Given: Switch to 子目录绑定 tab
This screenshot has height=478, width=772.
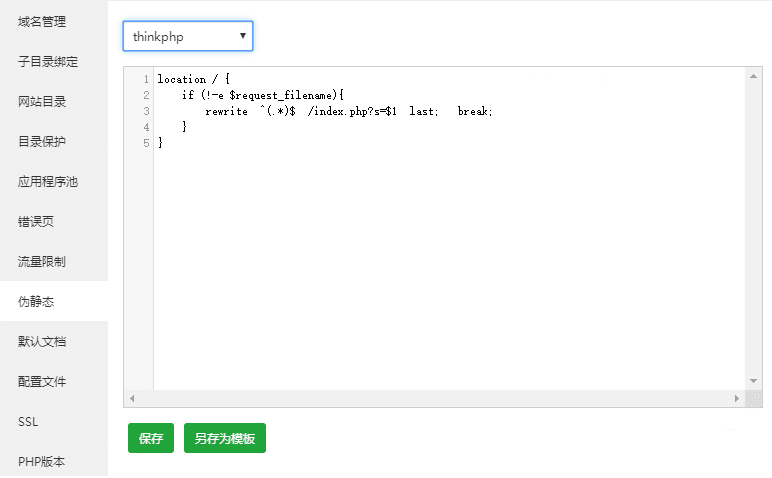Looking at the screenshot, I should [48, 61].
